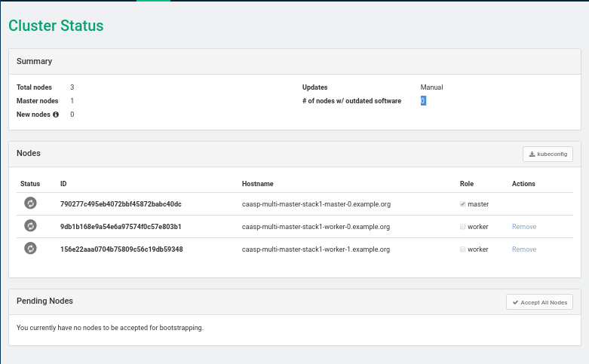
Task: Click the Hostname column header
Action: (257, 184)
